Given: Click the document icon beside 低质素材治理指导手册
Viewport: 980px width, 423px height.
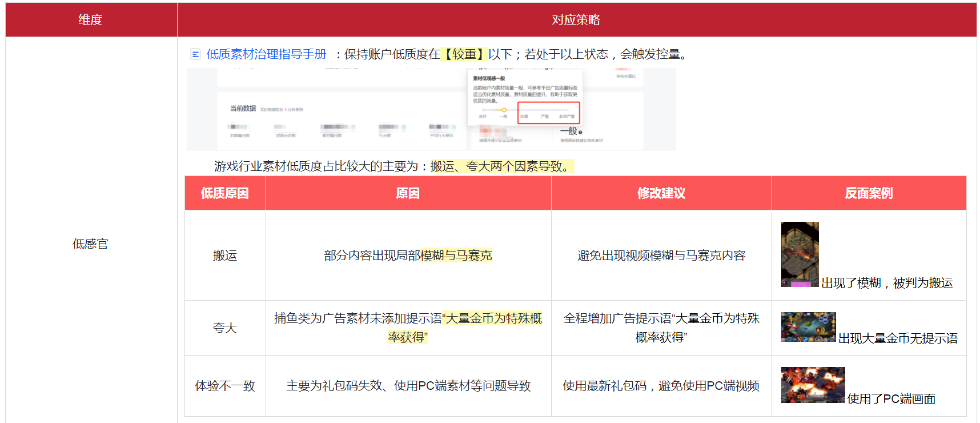Looking at the screenshot, I should 195,54.
